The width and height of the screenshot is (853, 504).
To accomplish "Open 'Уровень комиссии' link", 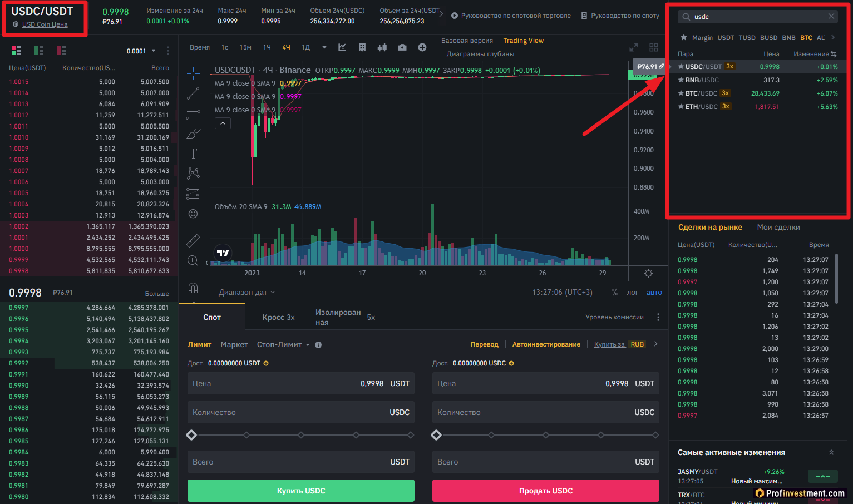I will click(614, 317).
